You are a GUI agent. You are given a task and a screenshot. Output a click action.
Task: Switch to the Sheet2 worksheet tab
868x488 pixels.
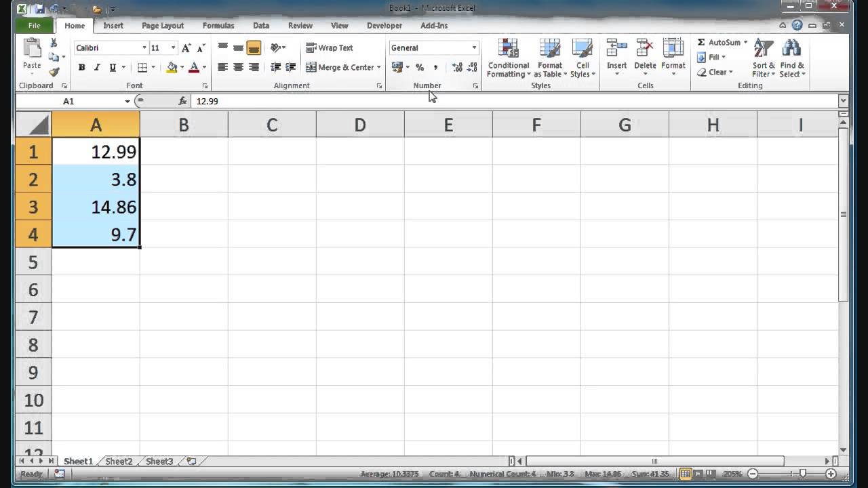[119, 462]
